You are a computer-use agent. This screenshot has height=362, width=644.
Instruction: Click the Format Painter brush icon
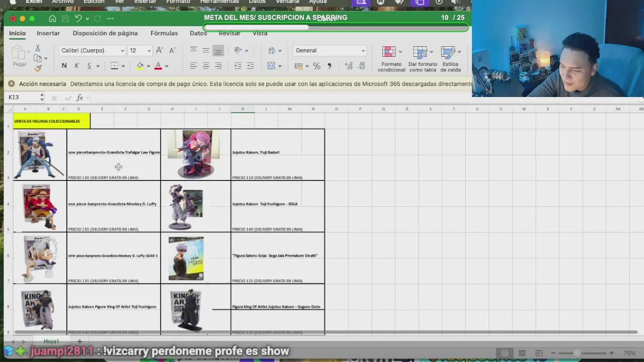pyautogui.click(x=38, y=68)
